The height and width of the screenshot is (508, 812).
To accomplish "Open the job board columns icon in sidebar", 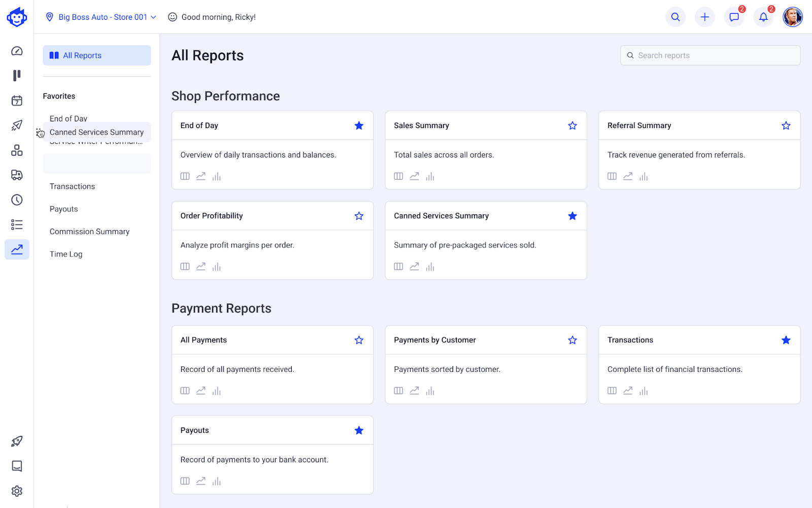I will (x=17, y=76).
